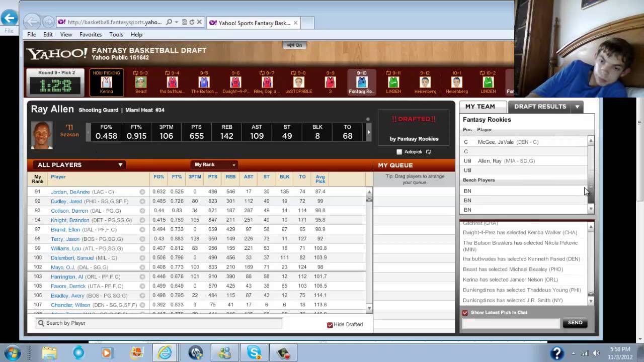Toggle the Hide Drafted checkbox

coord(330,325)
